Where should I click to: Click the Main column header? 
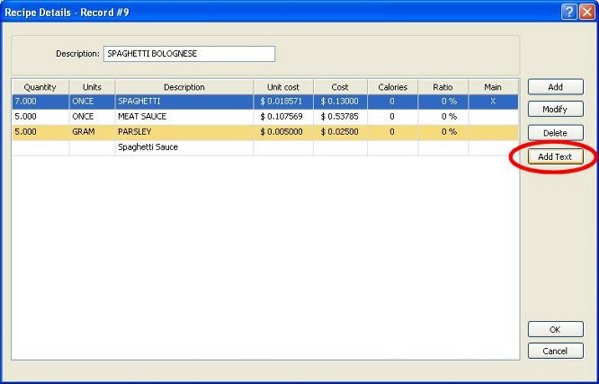pyautogui.click(x=493, y=87)
